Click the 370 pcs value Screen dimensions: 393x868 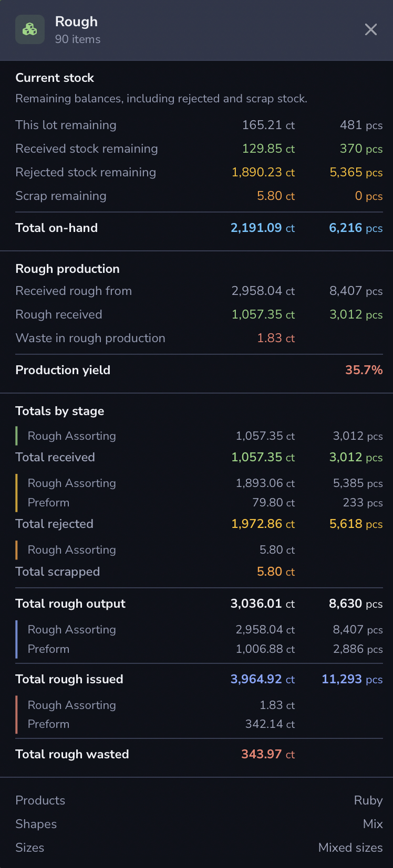point(361,149)
